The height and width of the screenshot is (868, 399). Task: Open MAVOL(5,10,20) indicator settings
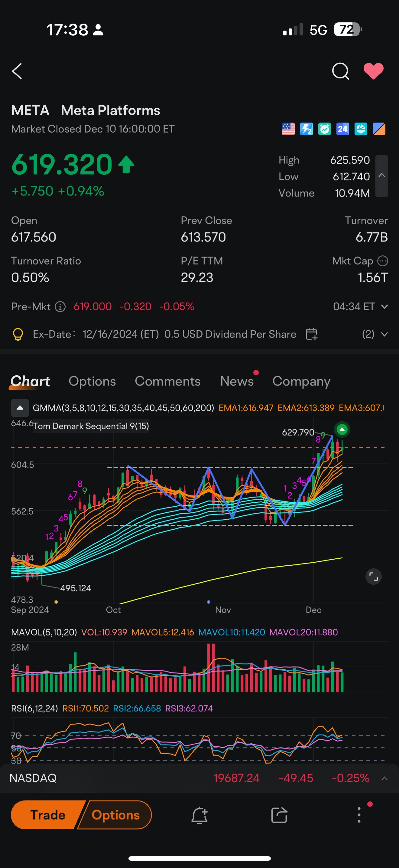pyautogui.click(x=44, y=632)
